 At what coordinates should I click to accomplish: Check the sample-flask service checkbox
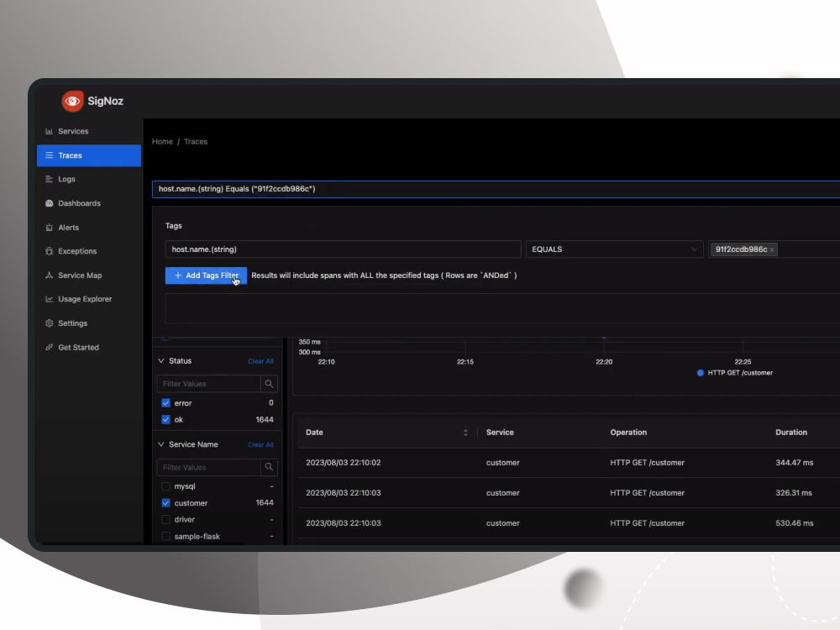[x=165, y=536]
